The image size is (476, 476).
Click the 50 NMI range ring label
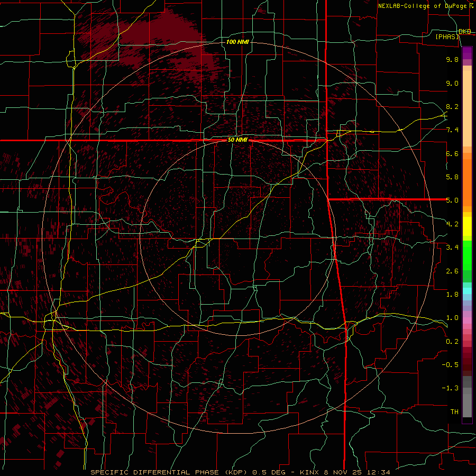tap(237, 140)
